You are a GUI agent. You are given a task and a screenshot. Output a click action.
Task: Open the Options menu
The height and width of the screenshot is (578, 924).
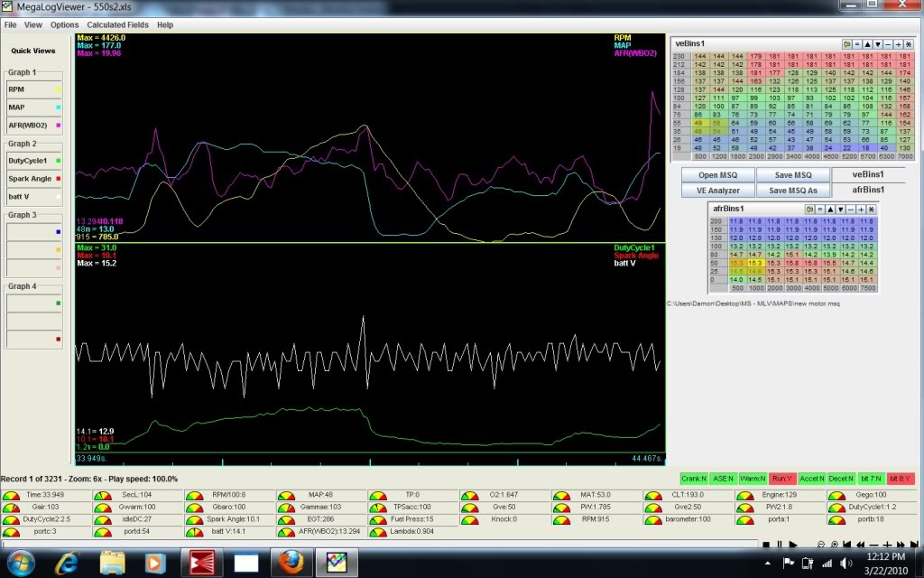pyautogui.click(x=64, y=24)
